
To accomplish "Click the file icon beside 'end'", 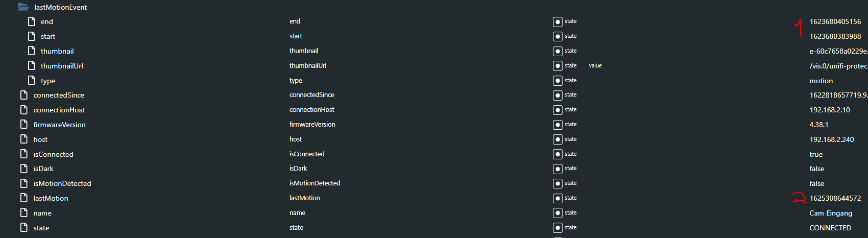I will (x=32, y=21).
